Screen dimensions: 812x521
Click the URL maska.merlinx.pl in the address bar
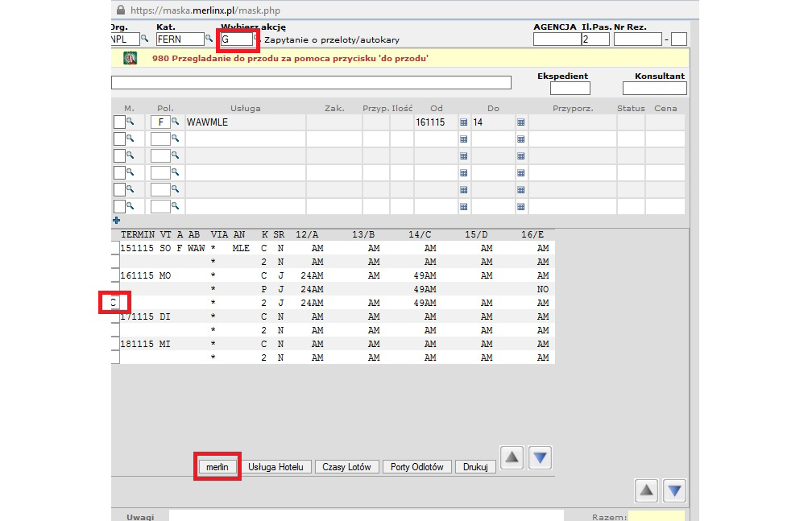pos(205,10)
